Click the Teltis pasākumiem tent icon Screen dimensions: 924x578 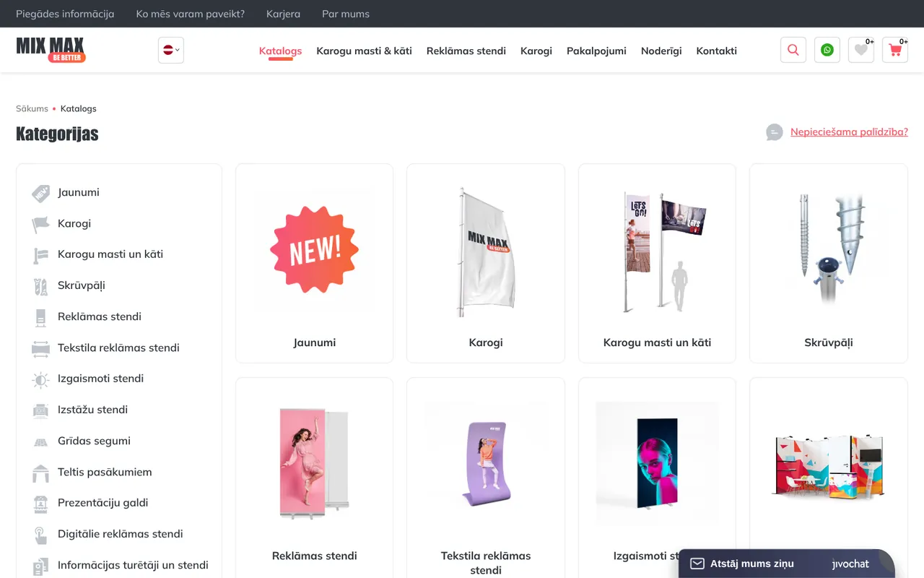pos(40,473)
